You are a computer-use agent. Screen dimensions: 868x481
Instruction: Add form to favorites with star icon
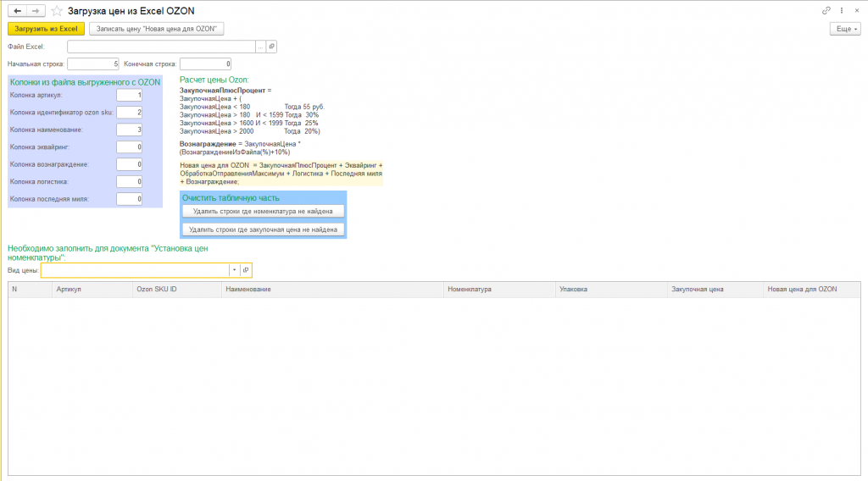click(57, 11)
